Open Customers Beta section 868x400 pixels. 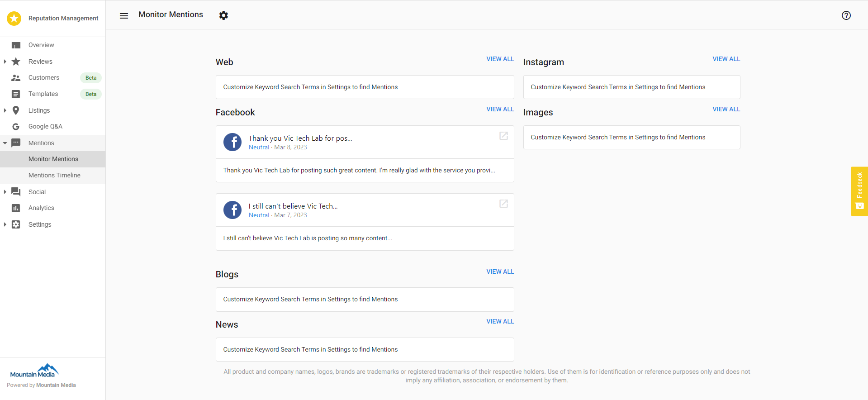[53, 78]
